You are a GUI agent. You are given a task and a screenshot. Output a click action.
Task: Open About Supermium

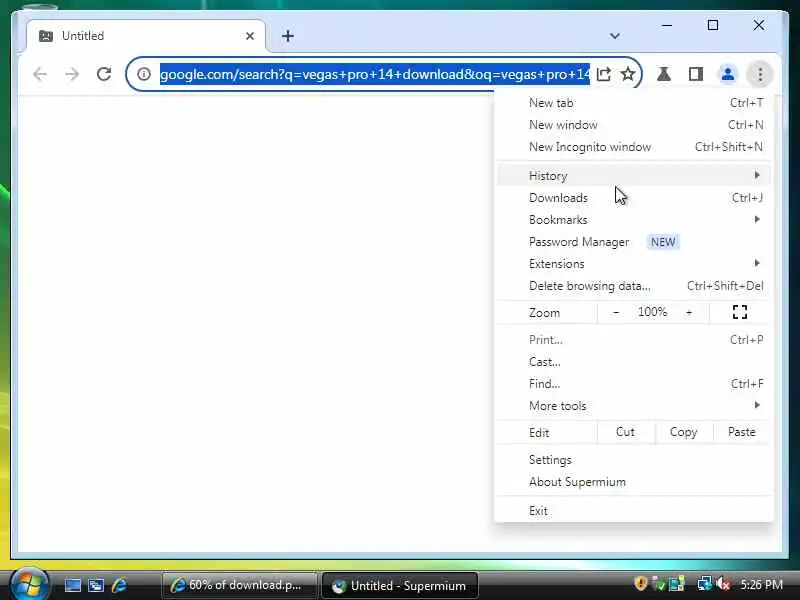pyautogui.click(x=633, y=482)
